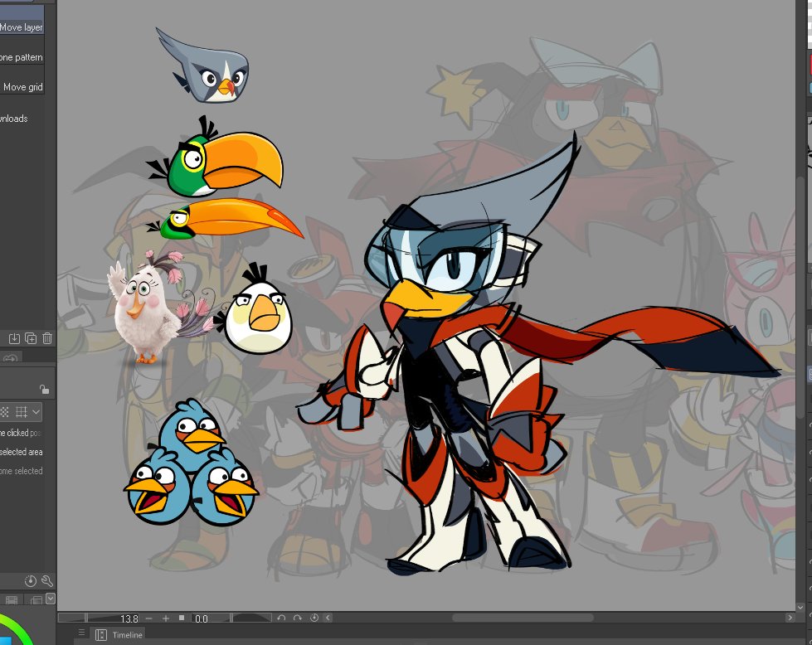
Task: Select the grid pattern icon in tool property
Action: [x=22, y=412]
